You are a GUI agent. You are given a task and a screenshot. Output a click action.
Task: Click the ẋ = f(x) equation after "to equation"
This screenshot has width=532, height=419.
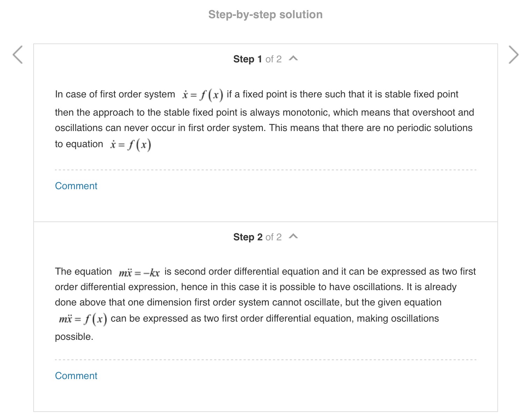point(131,145)
